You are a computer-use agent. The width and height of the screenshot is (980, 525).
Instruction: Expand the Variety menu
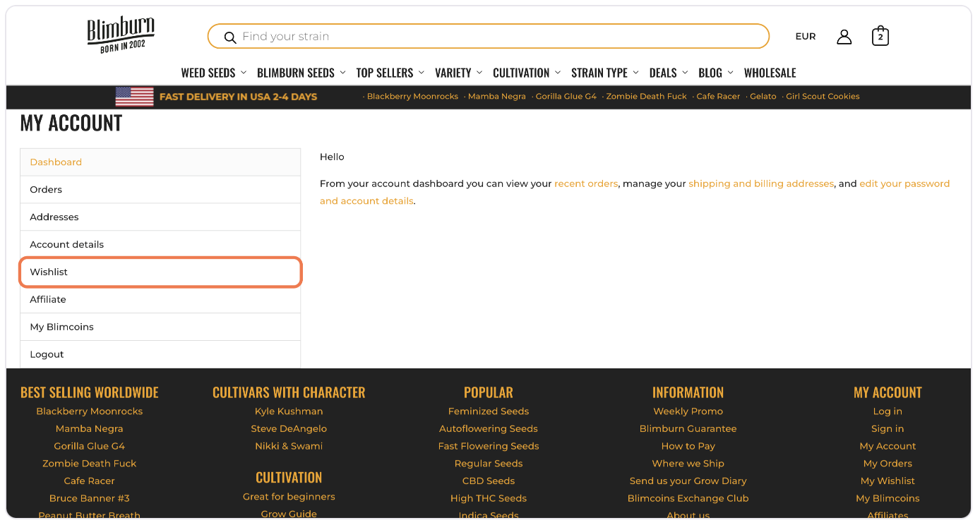pyautogui.click(x=459, y=73)
